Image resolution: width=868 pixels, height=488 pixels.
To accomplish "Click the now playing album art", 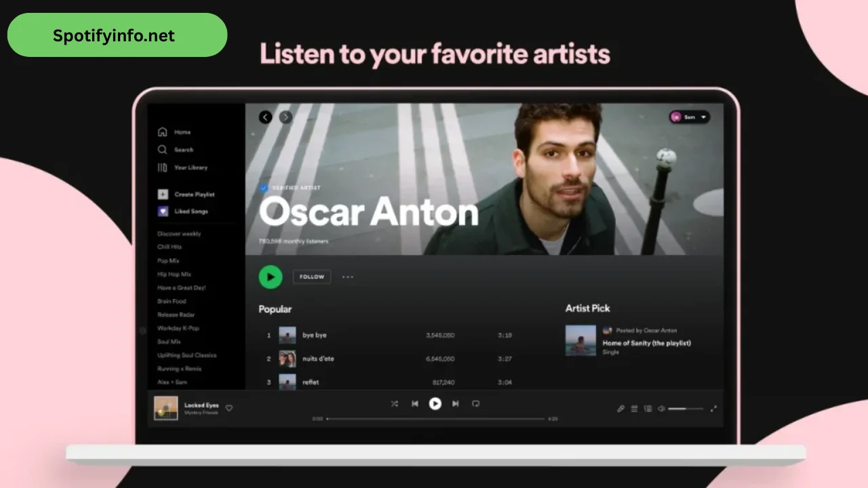I will pos(166,408).
